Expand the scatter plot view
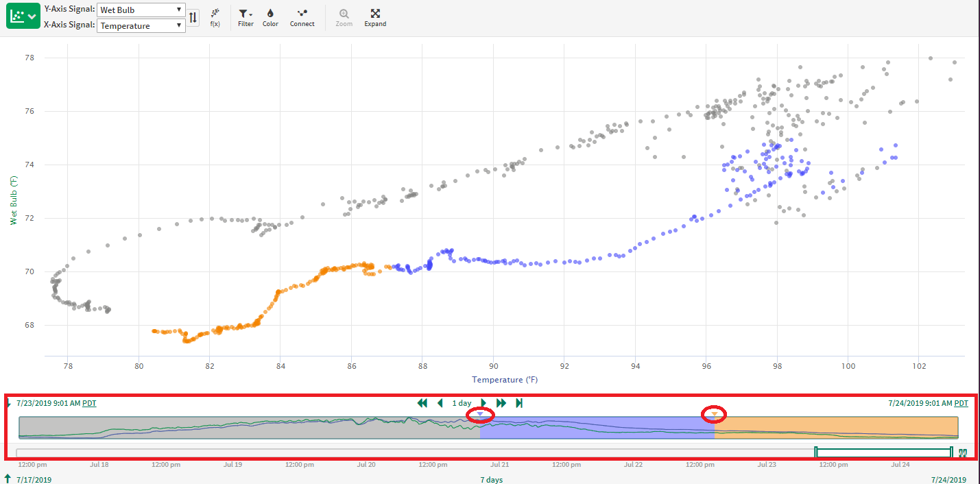This screenshot has height=484, width=980. pos(375,17)
